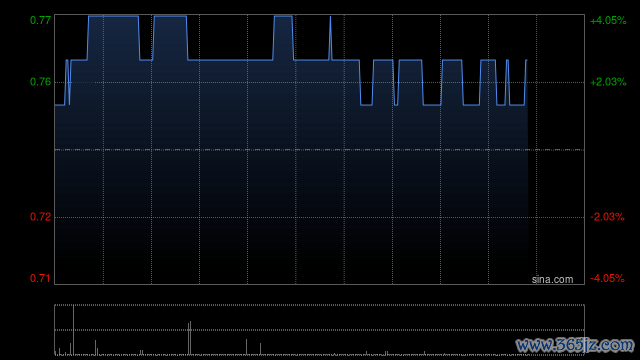Open the sina.com watermark link
The image size is (640, 360).
point(552,280)
